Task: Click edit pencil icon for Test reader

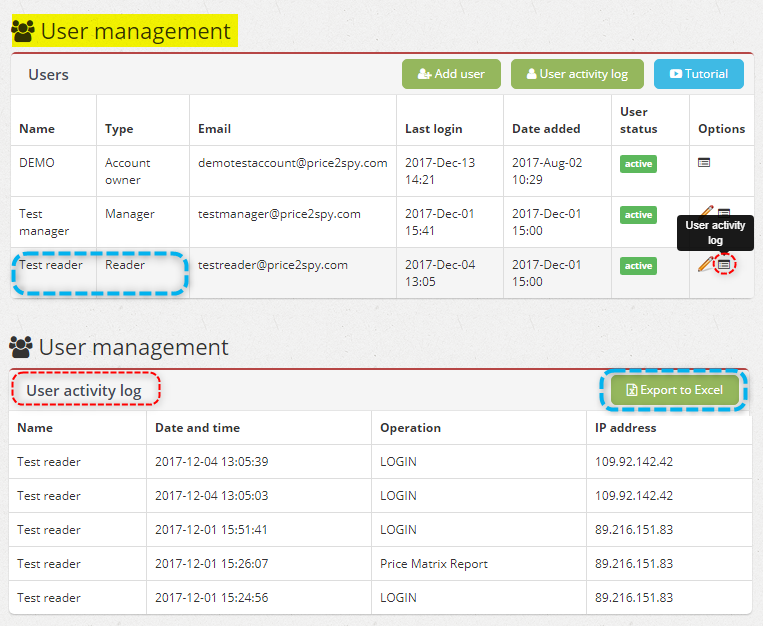Action: pos(706,264)
